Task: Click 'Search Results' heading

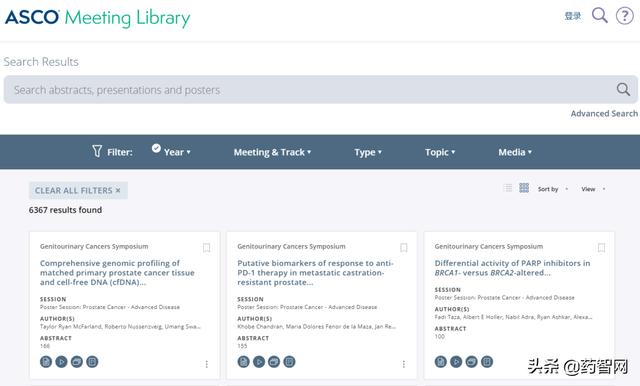Action: click(x=41, y=62)
